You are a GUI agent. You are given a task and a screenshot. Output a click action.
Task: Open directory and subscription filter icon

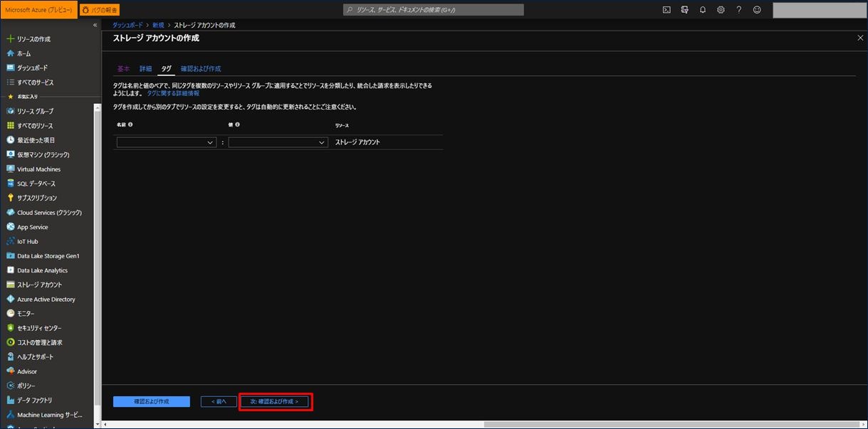(685, 10)
